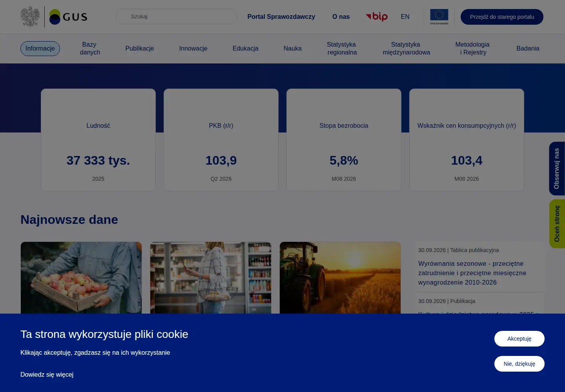Viewport: 565px width, 392px height.
Task: Open the Nauka menu
Action: tap(293, 49)
